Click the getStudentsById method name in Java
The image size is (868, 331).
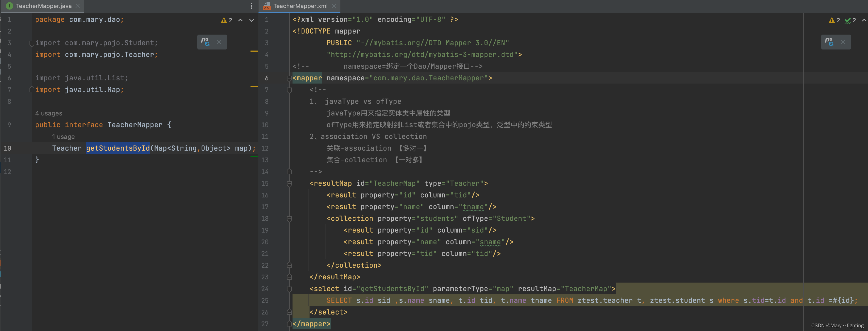click(118, 148)
